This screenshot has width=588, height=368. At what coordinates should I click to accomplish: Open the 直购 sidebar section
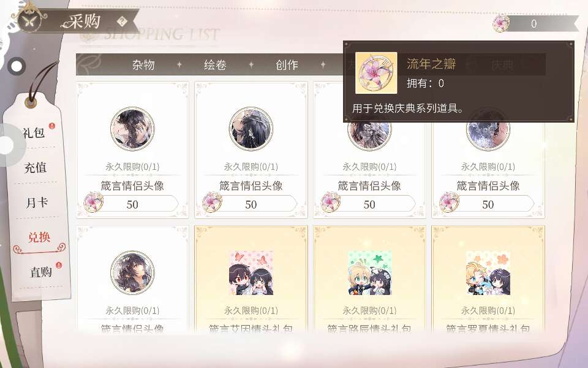(x=41, y=272)
